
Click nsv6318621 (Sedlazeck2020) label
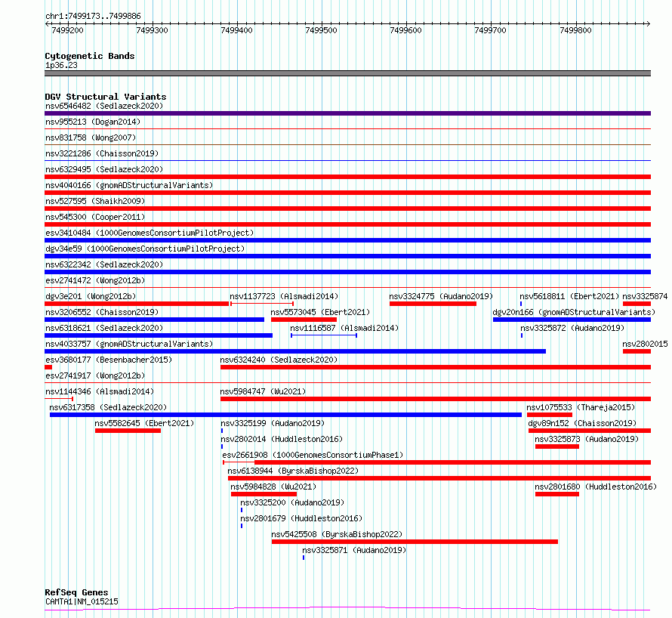tap(104, 328)
